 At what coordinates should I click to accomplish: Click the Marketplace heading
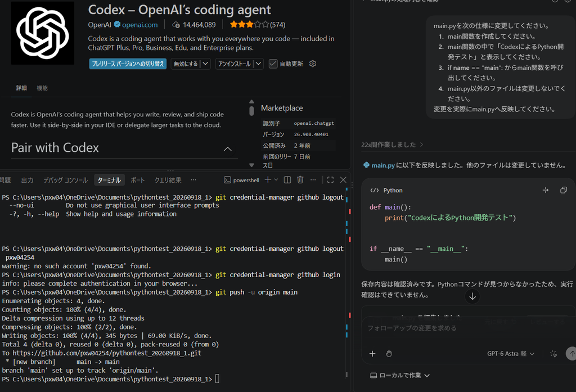pos(282,108)
